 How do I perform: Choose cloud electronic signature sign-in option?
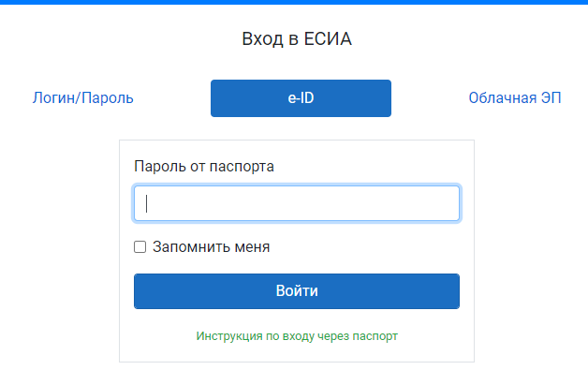[x=515, y=98]
